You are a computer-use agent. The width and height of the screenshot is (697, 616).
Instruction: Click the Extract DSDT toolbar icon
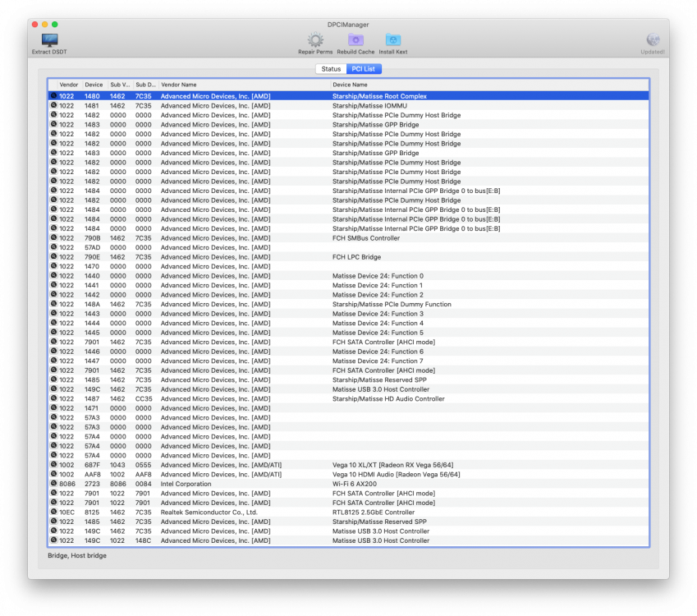tap(49, 40)
